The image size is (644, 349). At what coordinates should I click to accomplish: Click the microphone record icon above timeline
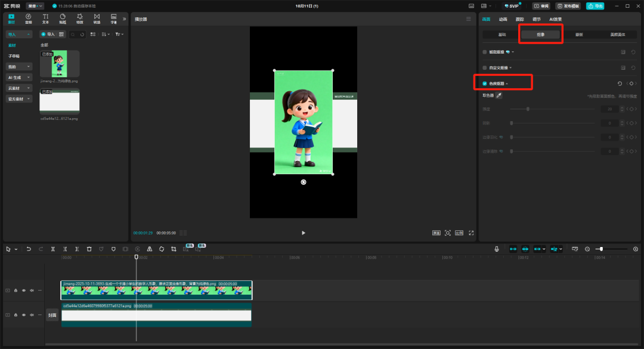(x=497, y=249)
